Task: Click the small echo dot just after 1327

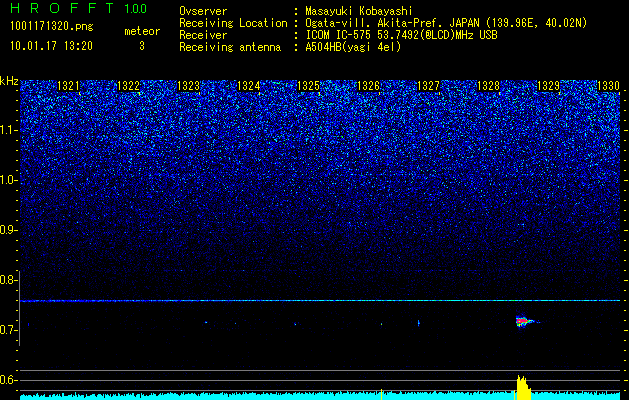Action: coord(418,323)
